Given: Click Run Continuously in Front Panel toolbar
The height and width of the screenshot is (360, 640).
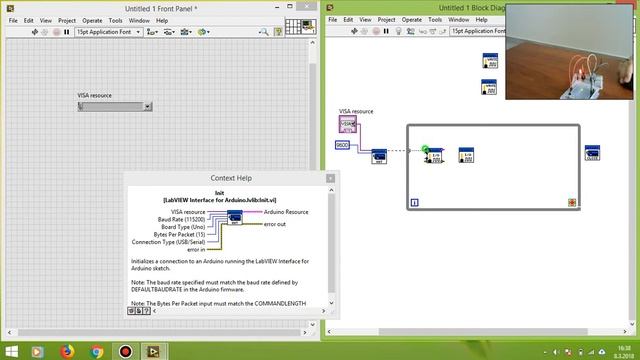Looking at the screenshot, I should tap(45, 32).
